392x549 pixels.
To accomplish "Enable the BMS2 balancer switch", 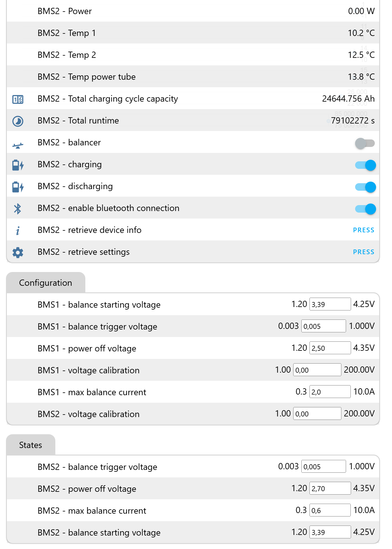I will 365,144.
